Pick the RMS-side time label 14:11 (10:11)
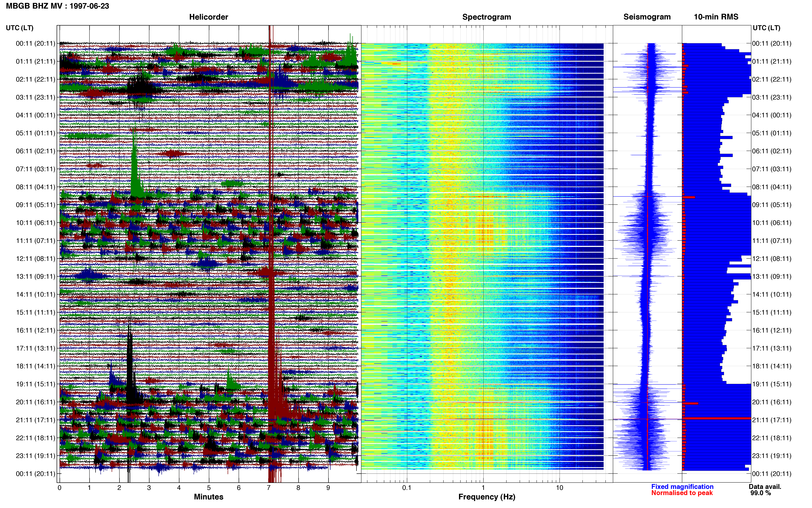This screenshot has height=508, width=812. (772, 294)
